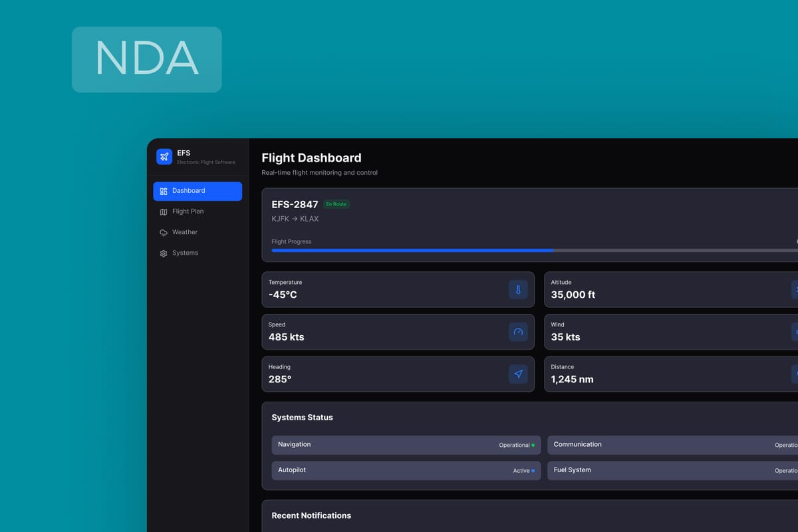Click the cloud icon beside Weather
The height and width of the screenshot is (532, 798).
click(164, 233)
